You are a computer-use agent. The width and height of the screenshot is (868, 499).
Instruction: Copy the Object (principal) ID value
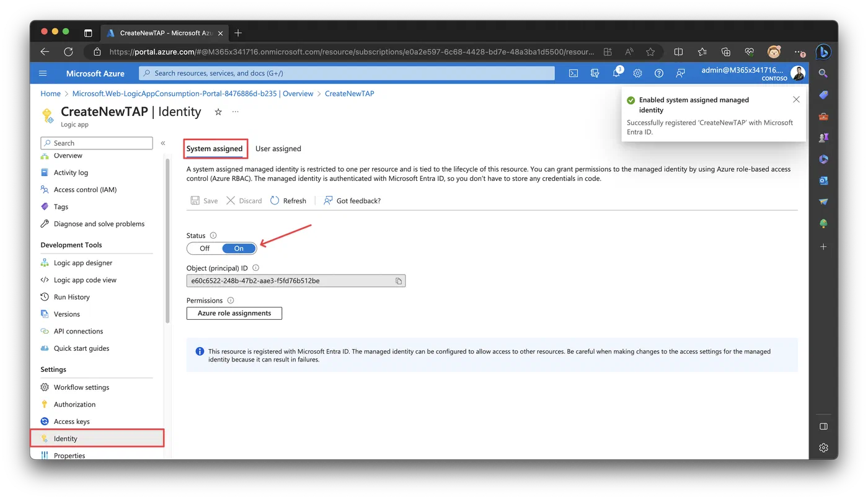tap(399, 281)
